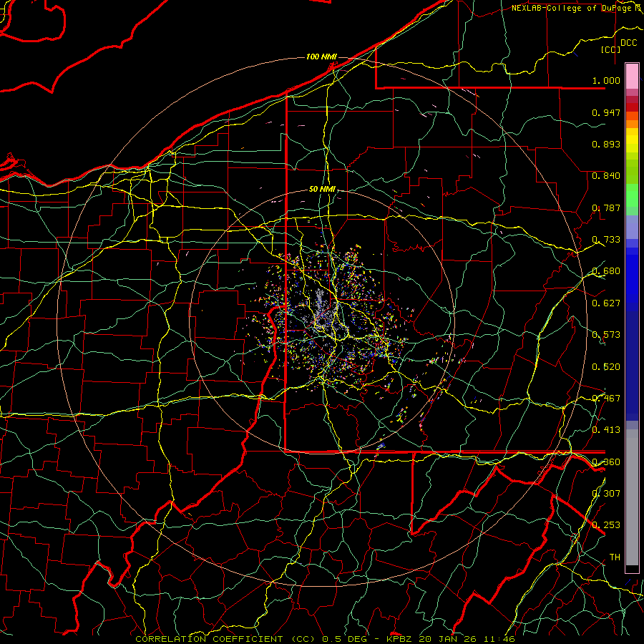Click the 0.787 scale value

[x=606, y=208]
